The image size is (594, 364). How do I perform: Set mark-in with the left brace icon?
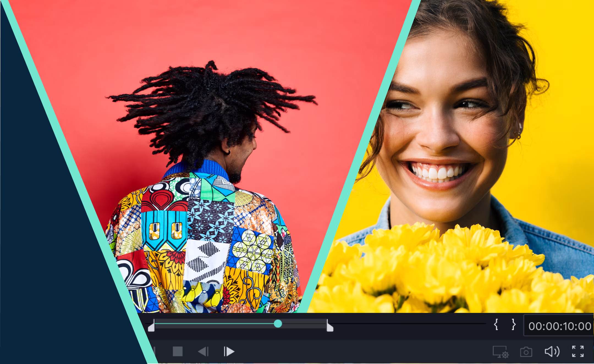coord(496,325)
